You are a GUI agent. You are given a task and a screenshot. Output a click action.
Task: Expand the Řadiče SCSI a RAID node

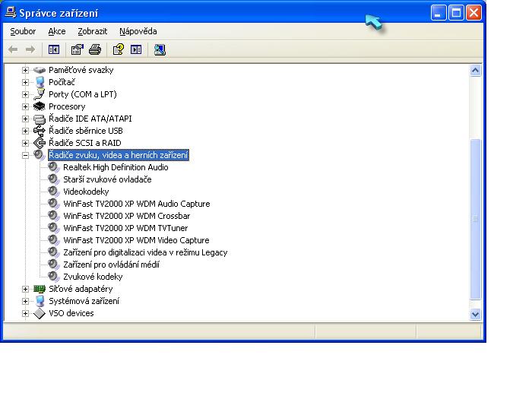pos(25,143)
